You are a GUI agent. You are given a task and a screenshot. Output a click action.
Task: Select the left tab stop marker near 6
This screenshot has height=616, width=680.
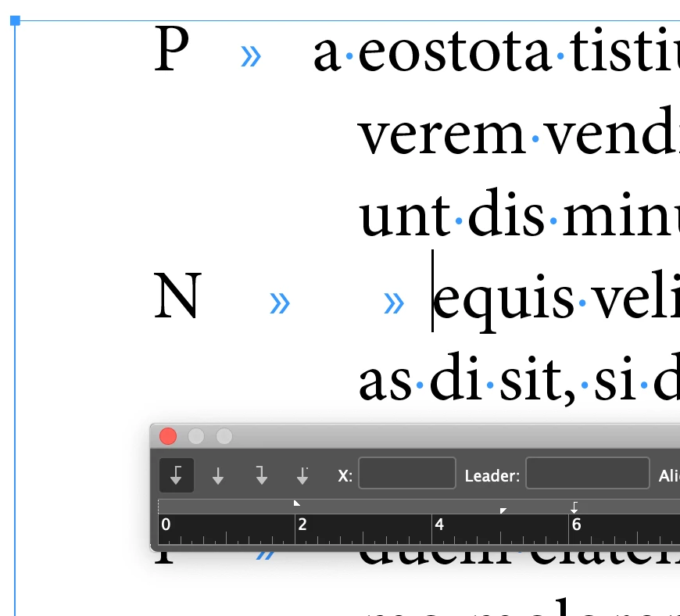(574, 507)
